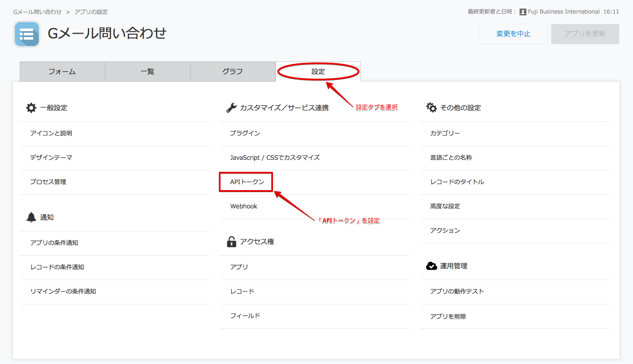Open レコードの条件通知 settings
This screenshot has height=364, width=633.
click(57, 267)
